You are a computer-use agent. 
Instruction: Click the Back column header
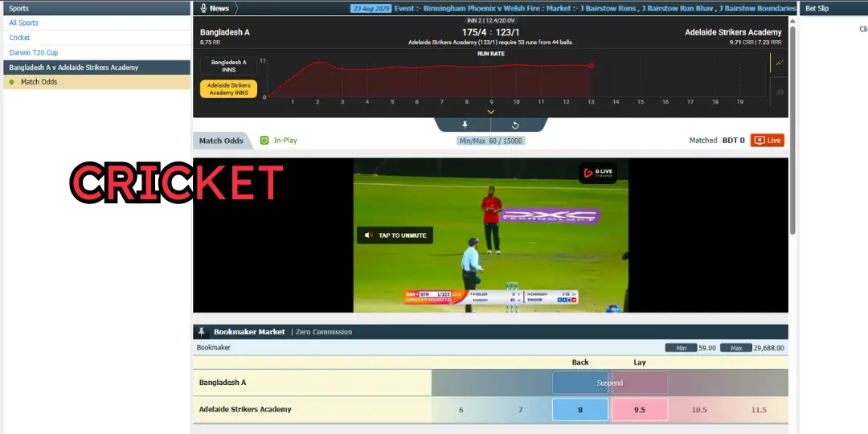[x=580, y=362]
